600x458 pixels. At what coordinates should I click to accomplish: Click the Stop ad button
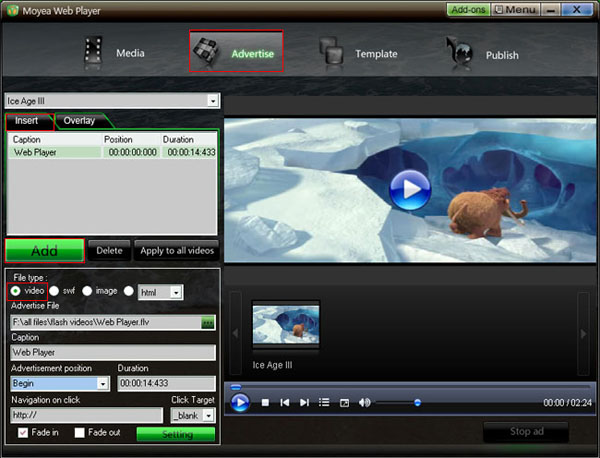(x=526, y=432)
